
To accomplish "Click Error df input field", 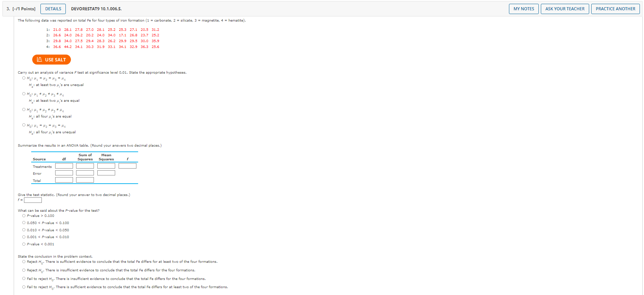I will coord(64,173).
